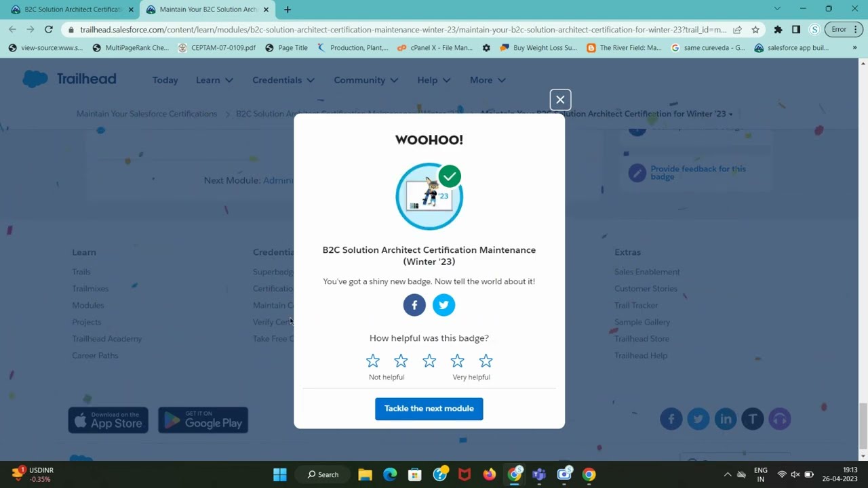868x488 pixels.
Task: Share badge on Twitter in dialog
Action: click(x=443, y=305)
